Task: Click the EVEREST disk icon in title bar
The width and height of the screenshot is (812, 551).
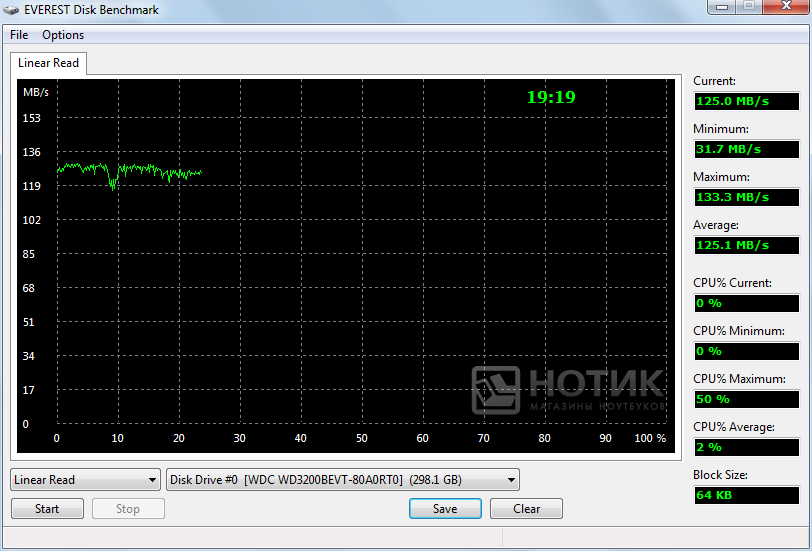Action: click(11, 10)
